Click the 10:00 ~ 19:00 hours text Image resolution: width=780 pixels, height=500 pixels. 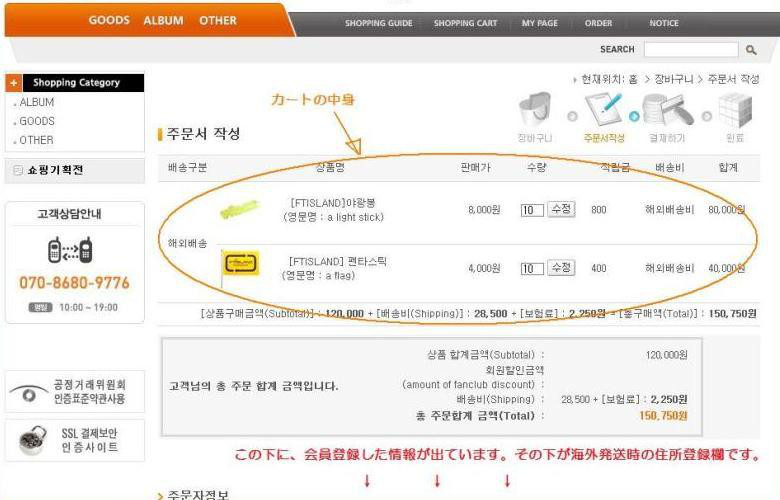click(x=89, y=307)
